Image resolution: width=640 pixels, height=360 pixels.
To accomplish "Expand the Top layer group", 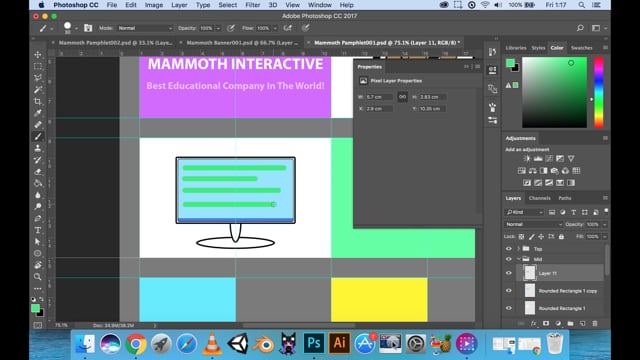I will pyautogui.click(x=519, y=249).
